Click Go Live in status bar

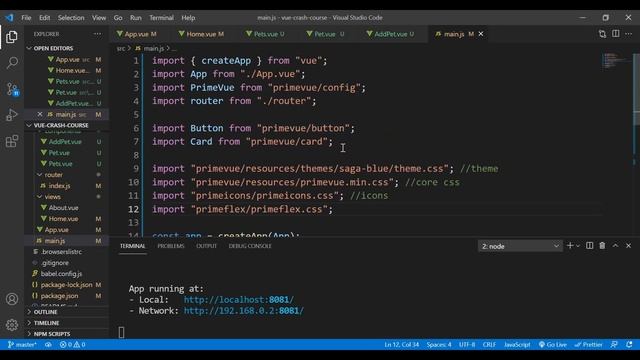pos(552,344)
